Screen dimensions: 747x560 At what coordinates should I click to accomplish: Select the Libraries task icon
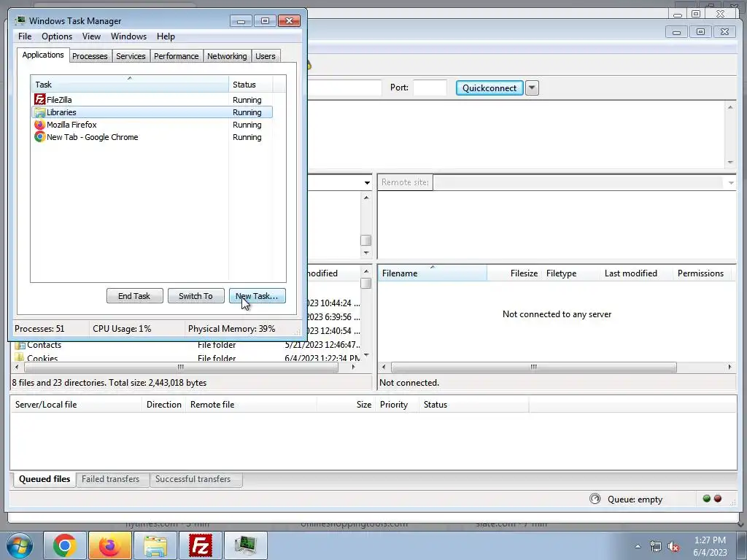pyautogui.click(x=39, y=112)
